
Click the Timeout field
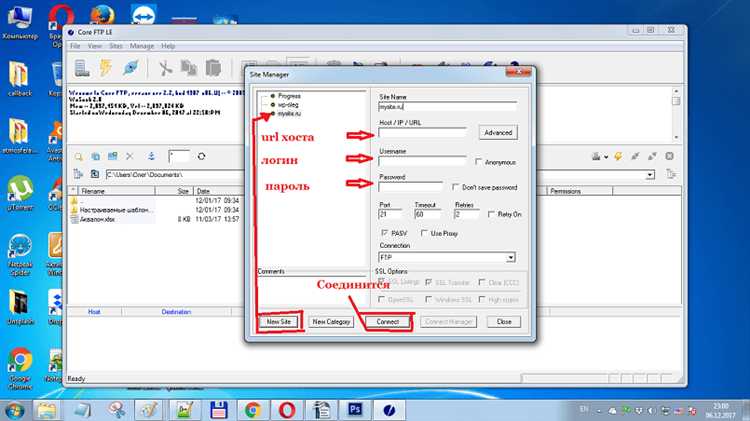[x=427, y=214]
